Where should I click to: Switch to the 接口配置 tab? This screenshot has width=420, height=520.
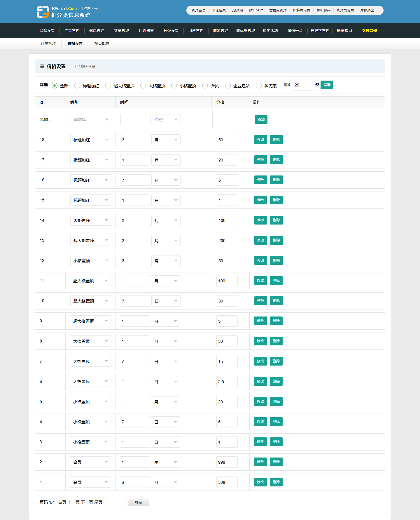click(x=102, y=44)
